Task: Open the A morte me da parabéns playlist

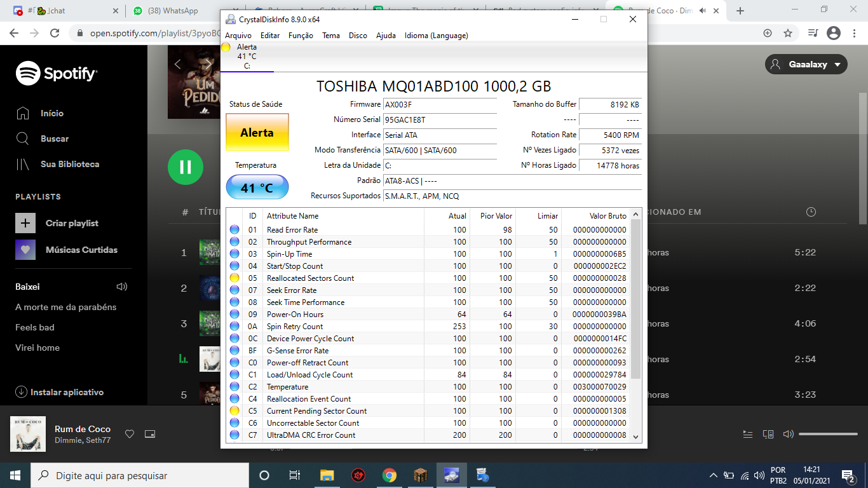Action: point(66,307)
